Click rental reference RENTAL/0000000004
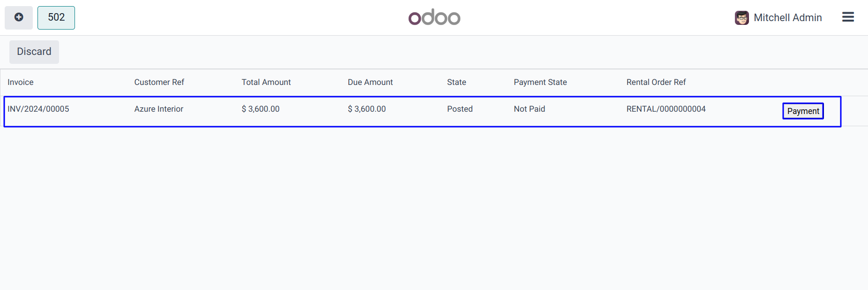The width and height of the screenshot is (868, 290). (x=666, y=109)
